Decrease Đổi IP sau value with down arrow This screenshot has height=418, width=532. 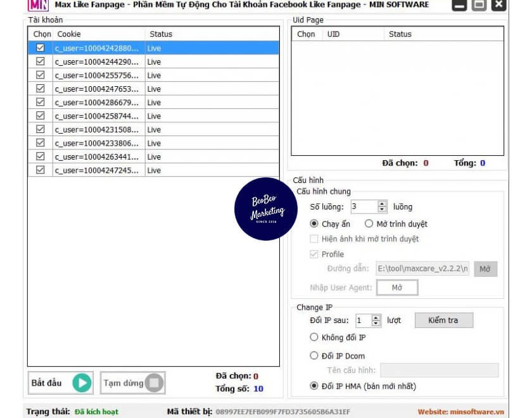(x=376, y=324)
